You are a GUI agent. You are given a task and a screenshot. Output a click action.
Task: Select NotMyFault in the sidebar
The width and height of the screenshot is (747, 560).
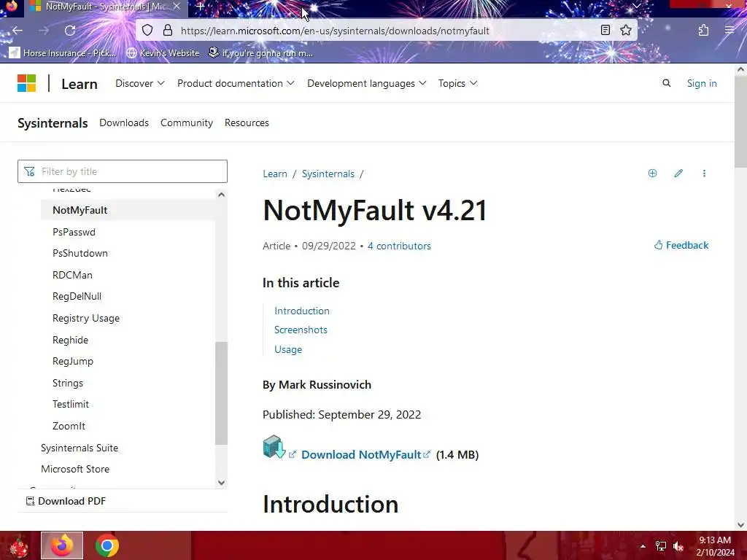coord(128,210)
